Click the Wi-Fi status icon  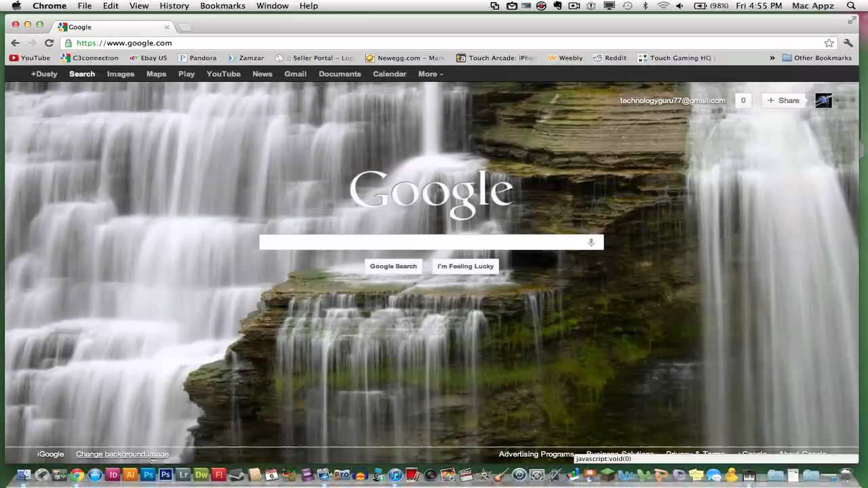pos(663,5)
